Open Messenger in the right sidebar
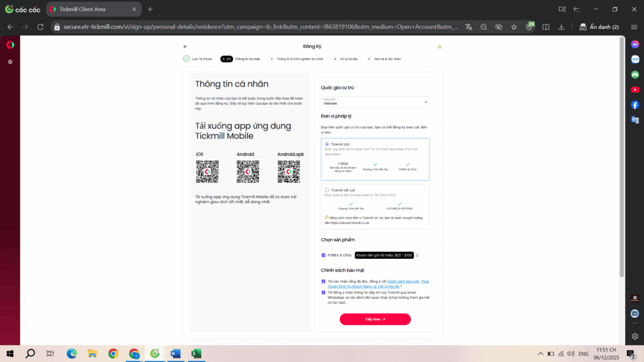644x362 pixels. (x=635, y=45)
